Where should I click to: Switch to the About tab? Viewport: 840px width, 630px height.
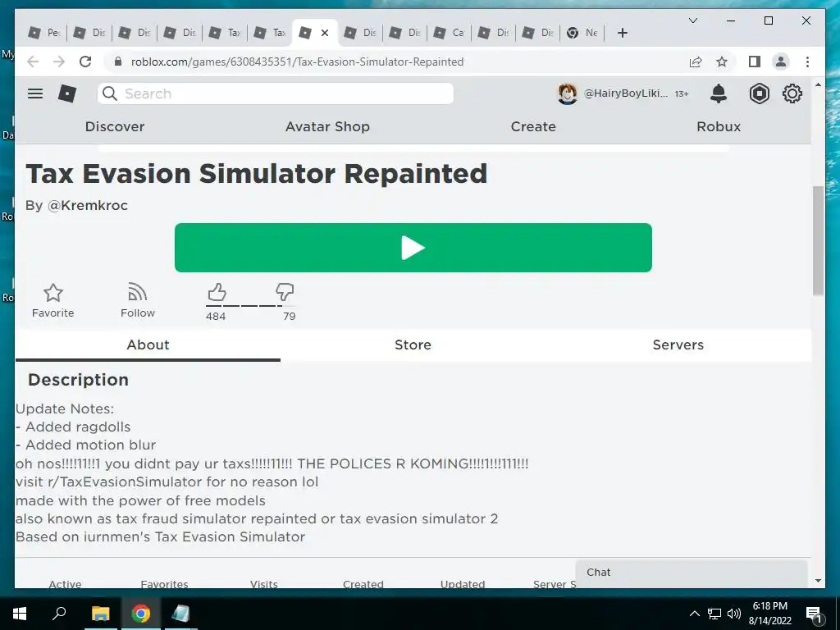[x=148, y=345]
